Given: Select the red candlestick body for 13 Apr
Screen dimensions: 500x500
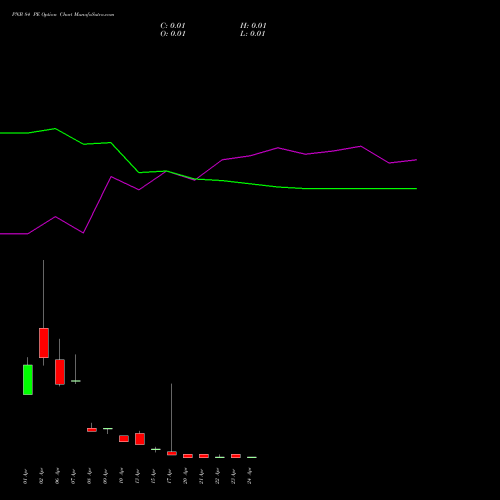Looking at the screenshot, I should click(x=140, y=439).
